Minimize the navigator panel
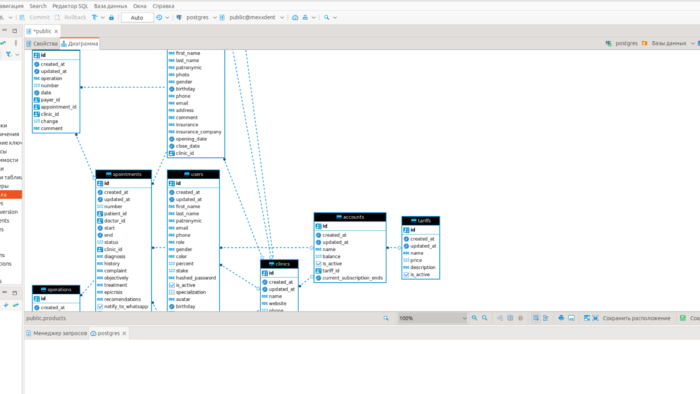This screenshot has width=700, height=394. click(4, 30)
